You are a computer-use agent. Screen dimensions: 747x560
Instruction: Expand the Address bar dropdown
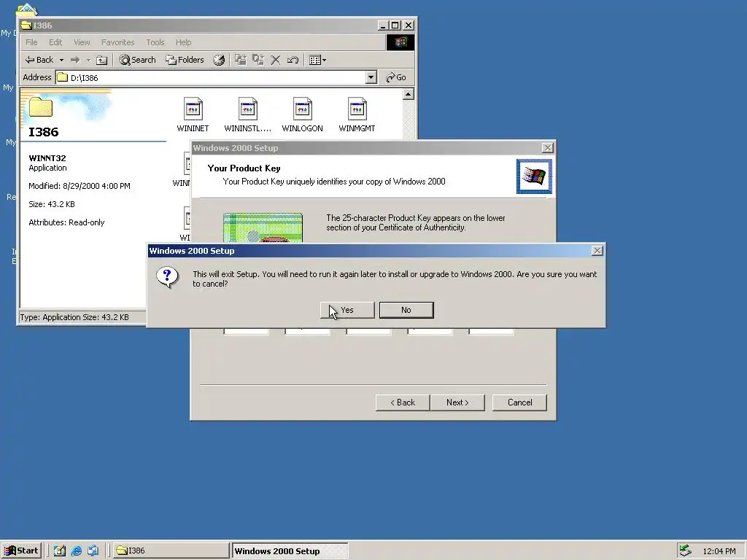tap(371, 77)
